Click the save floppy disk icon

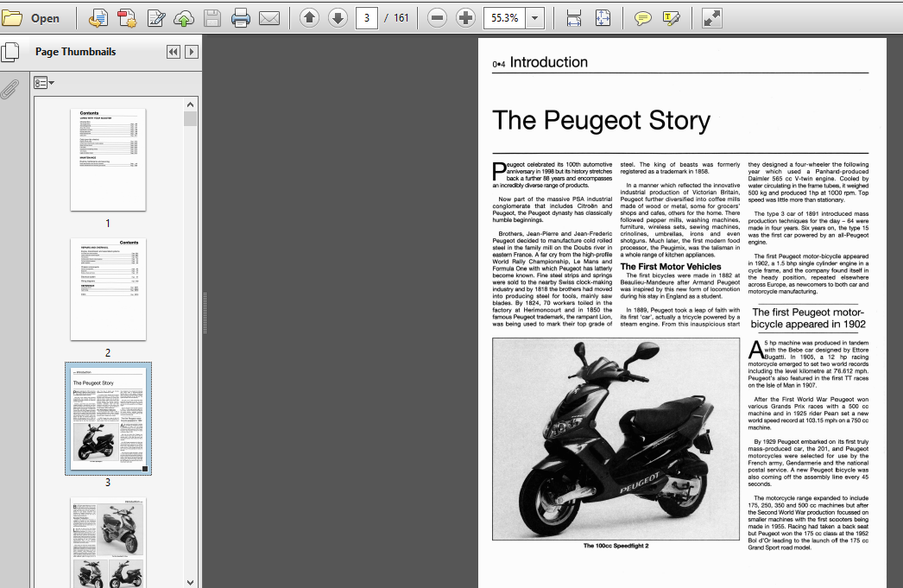212,18
